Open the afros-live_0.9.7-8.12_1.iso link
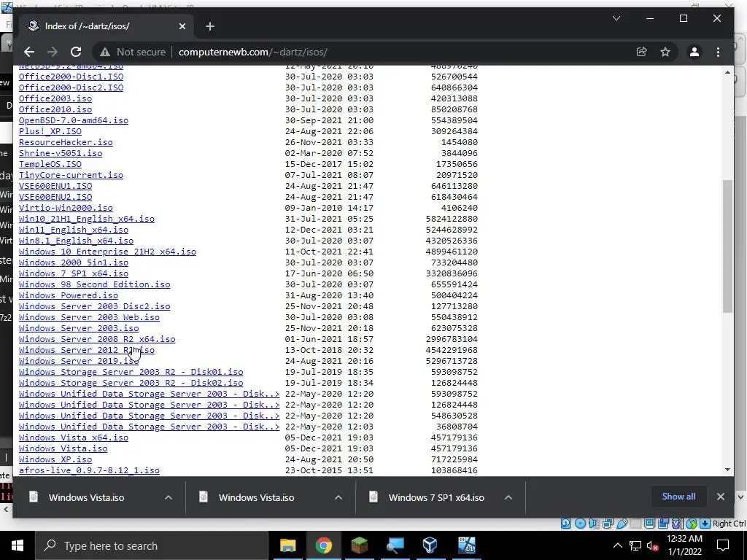 89,470
